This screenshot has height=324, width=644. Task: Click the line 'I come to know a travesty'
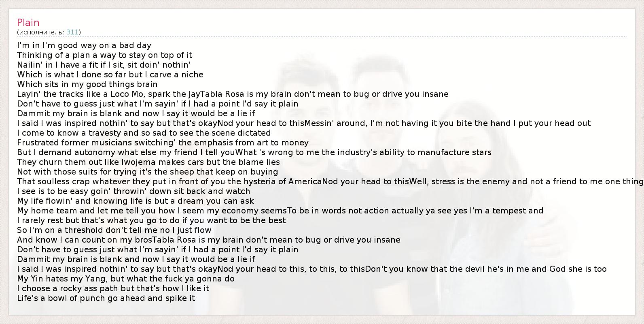pos(144,133)
